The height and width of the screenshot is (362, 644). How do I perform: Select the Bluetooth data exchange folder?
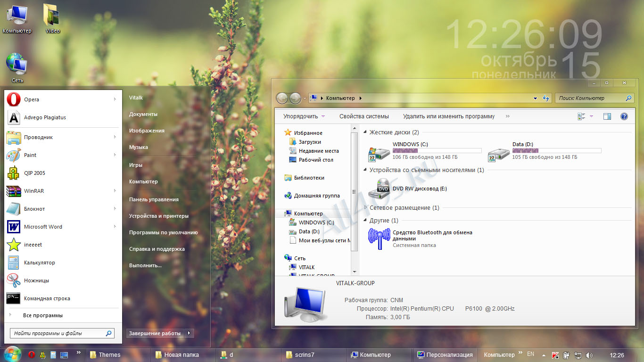(x=380, y=239)
